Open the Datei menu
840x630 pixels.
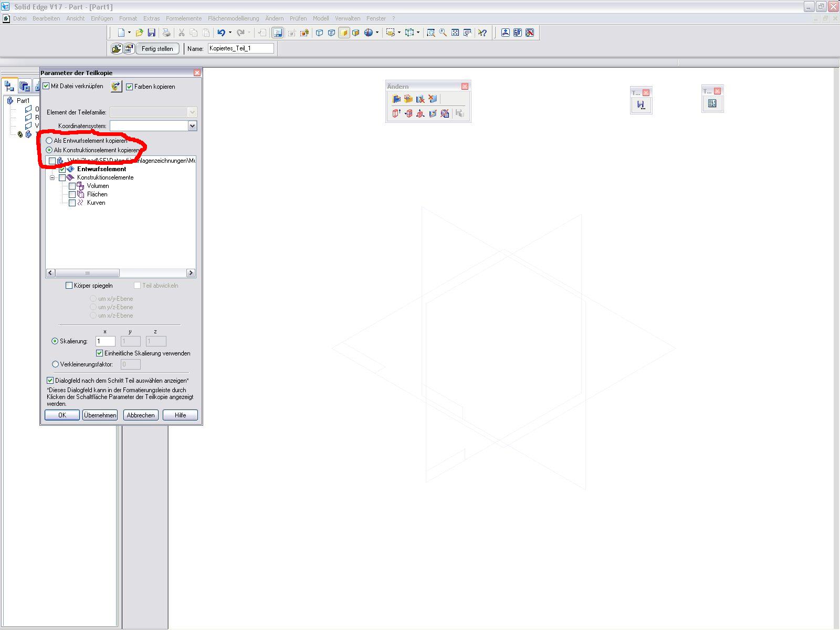tap(20, 18)
